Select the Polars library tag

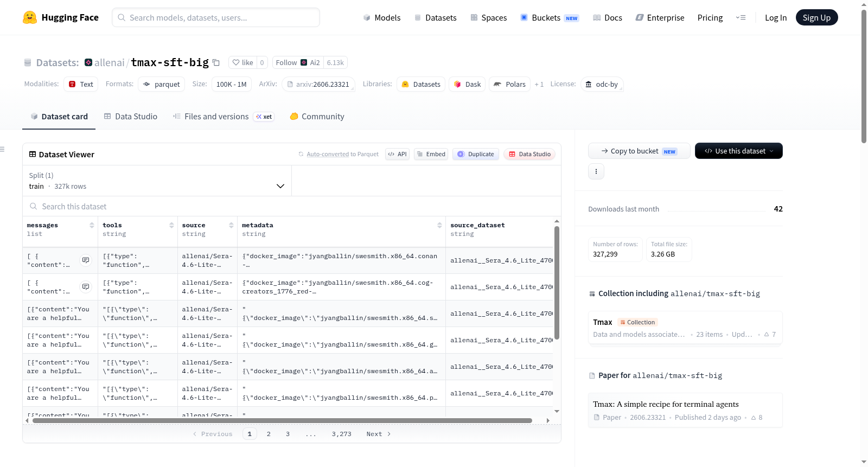[510, 84]
